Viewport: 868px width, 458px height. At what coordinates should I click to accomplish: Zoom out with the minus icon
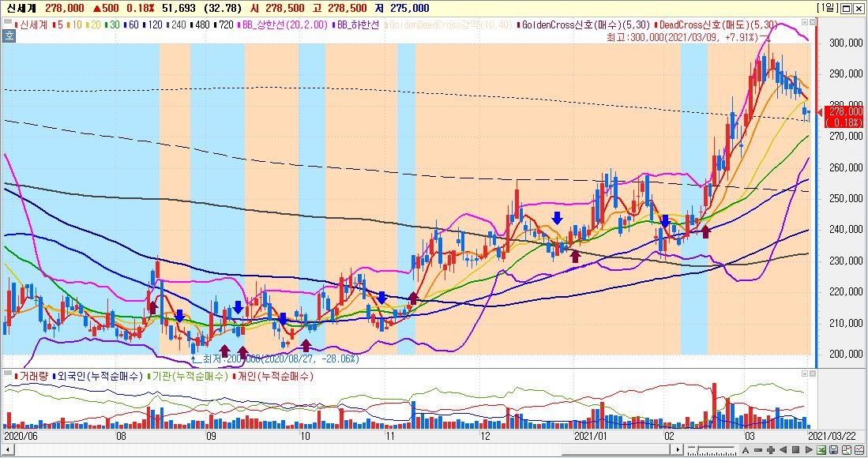[758, 450]
